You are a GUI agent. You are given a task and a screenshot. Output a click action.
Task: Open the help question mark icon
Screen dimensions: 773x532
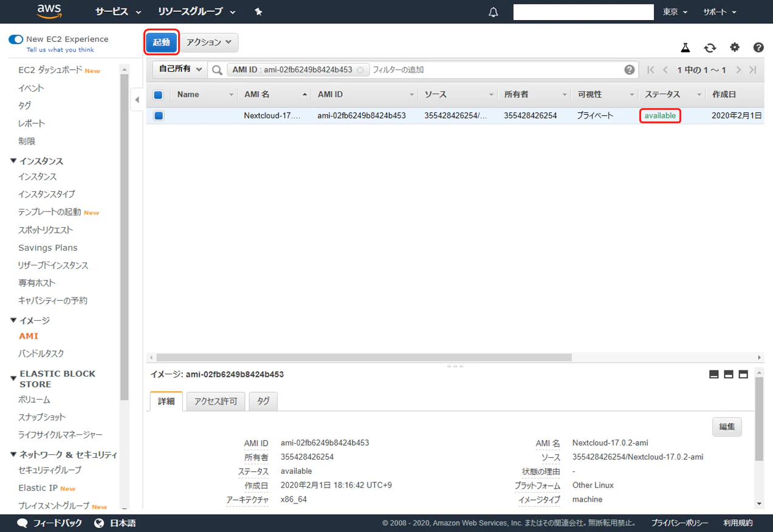point(758,47)
